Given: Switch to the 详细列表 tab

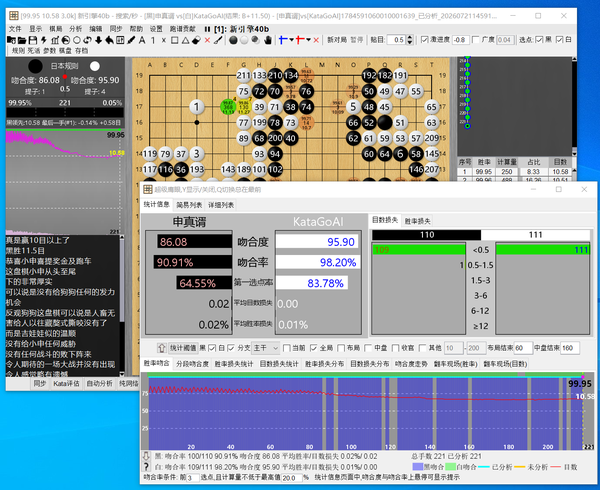Looking at the screenshot, I should [x=221, y=205].
